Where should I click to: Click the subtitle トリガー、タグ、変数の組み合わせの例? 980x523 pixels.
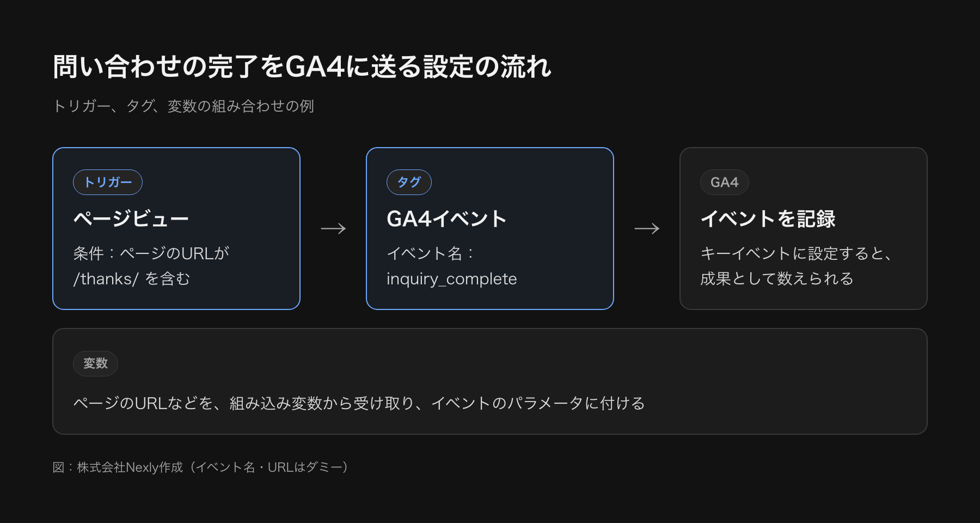(183, 106)
